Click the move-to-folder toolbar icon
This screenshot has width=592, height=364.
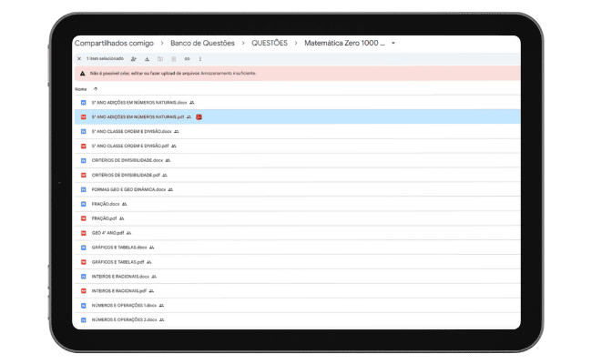tap(160, 58)
